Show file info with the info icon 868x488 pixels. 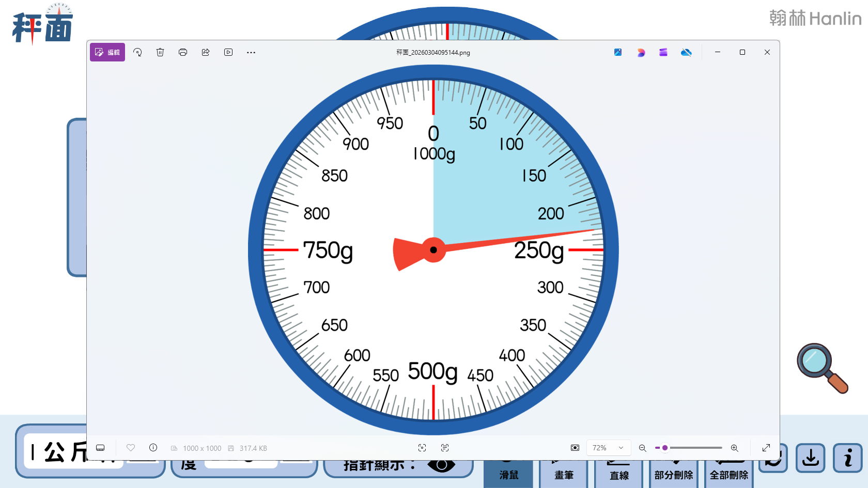pyautogui.click(x=153, y=448)
